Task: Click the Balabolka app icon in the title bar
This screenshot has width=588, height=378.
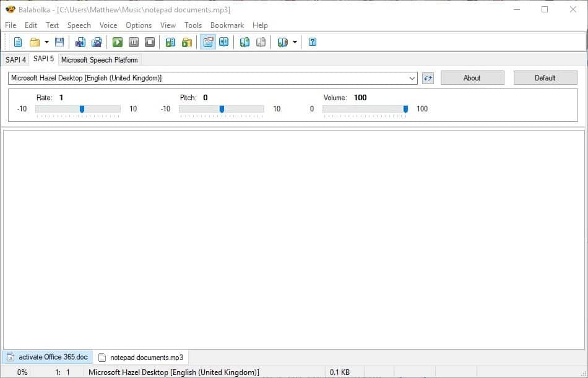Action: tap(10, 9)
